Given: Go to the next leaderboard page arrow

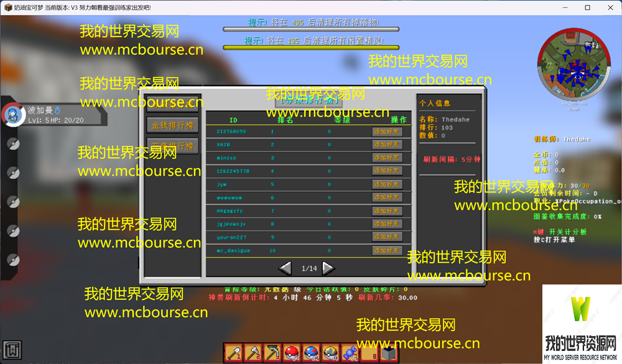Looking at the screenshot, I should [x=328, y=268].
